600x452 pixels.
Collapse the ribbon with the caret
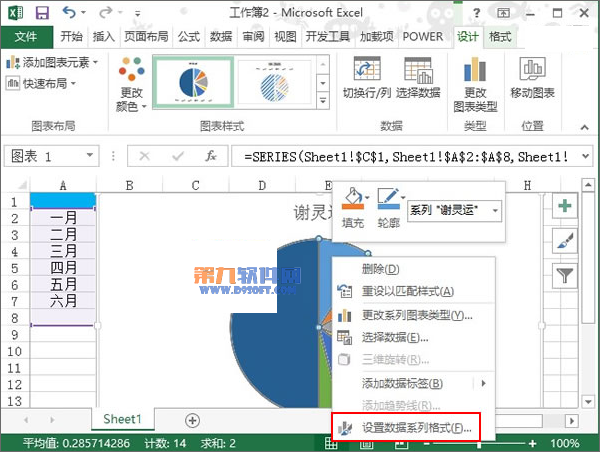click(584, 127)
